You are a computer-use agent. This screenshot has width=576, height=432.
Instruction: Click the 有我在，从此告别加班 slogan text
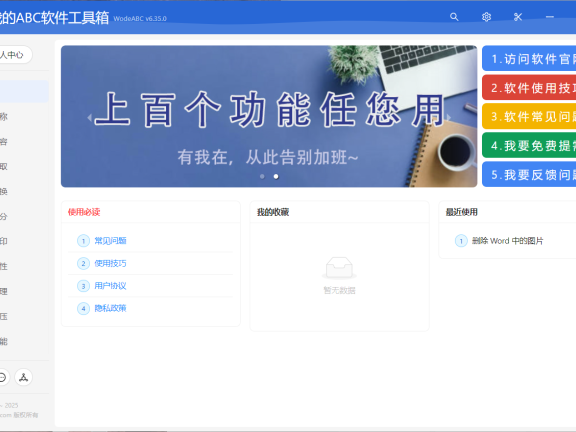tap(268, 158)
